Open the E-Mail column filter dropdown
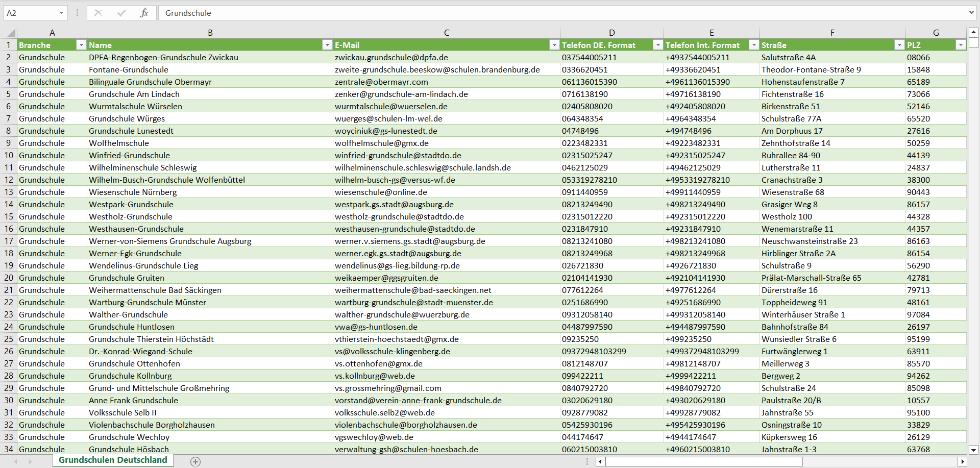This screenshot has height=468, width=980. [x=554, y=45]
